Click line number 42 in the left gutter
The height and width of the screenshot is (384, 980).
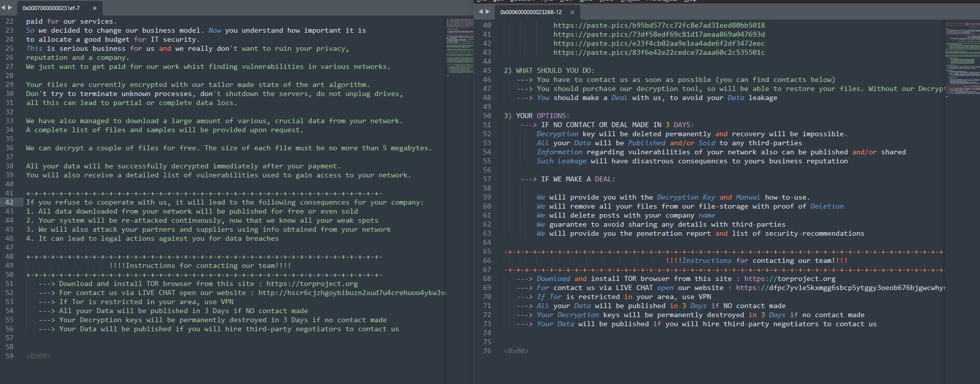pos(10,203)
